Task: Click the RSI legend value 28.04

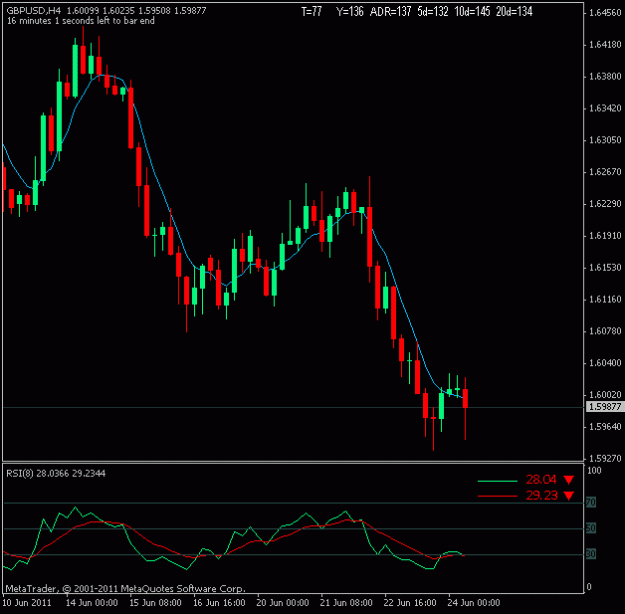Action: coord(541,479)
